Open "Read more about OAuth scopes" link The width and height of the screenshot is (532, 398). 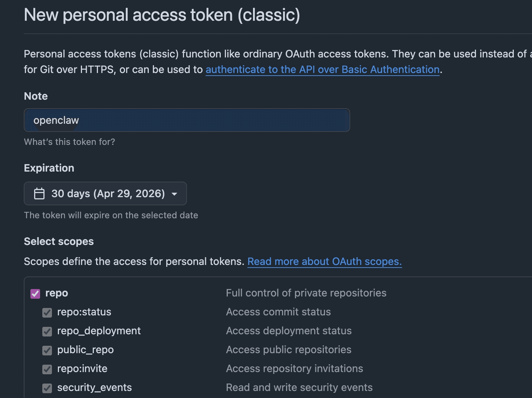click(324, 262)
